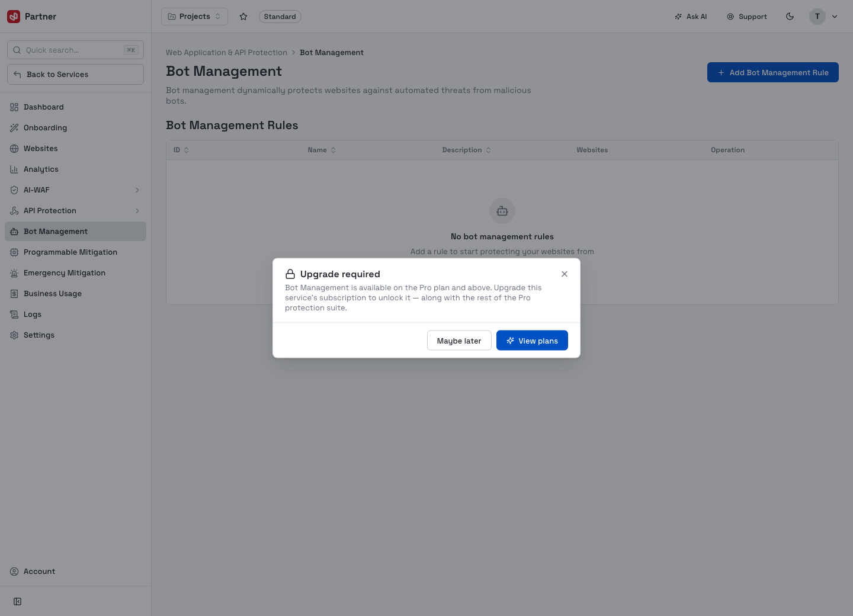Click the Ask AI sparkle icon
Viewport: 853px width, 616px height.
point(678,17)
